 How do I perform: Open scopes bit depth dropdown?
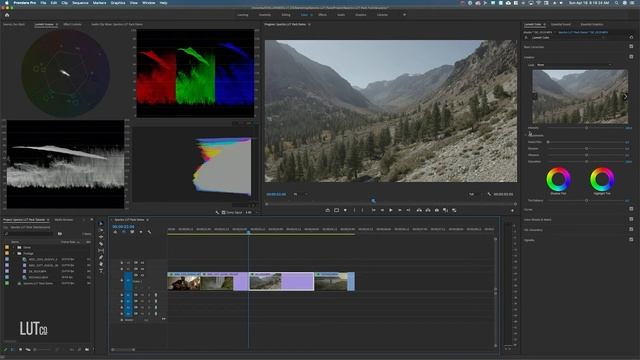250,212
